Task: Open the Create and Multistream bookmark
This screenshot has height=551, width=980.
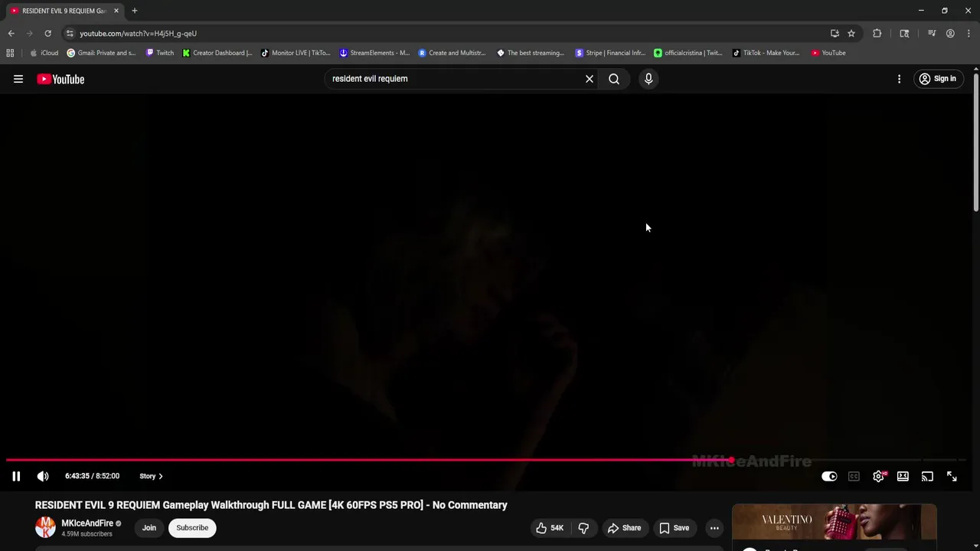Action: 452,53
